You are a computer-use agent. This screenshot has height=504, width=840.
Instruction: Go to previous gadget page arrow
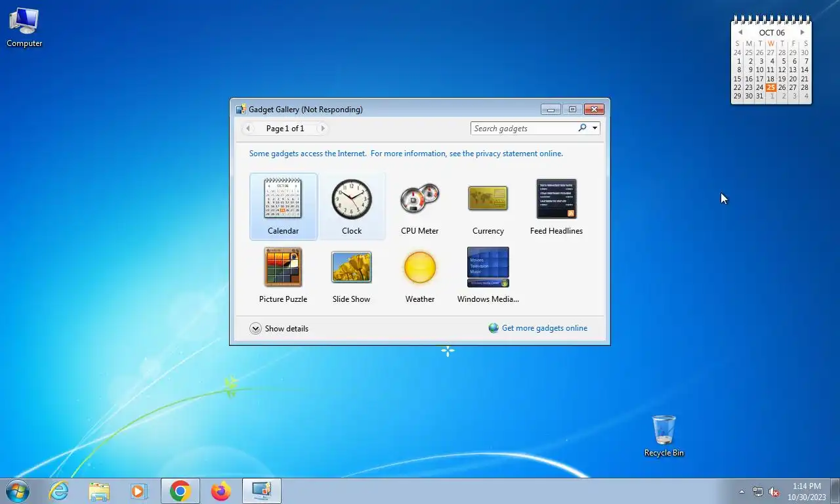pos(248,129)
